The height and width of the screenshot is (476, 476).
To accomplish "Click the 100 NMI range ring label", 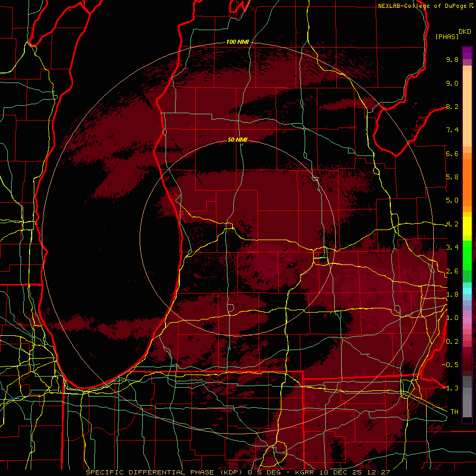I will [237, 42].
